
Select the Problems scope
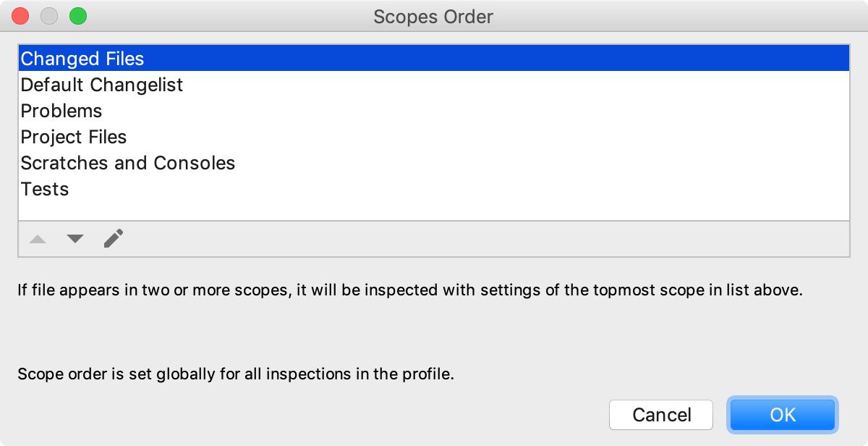pyautogui.click(x=434, y=111)
